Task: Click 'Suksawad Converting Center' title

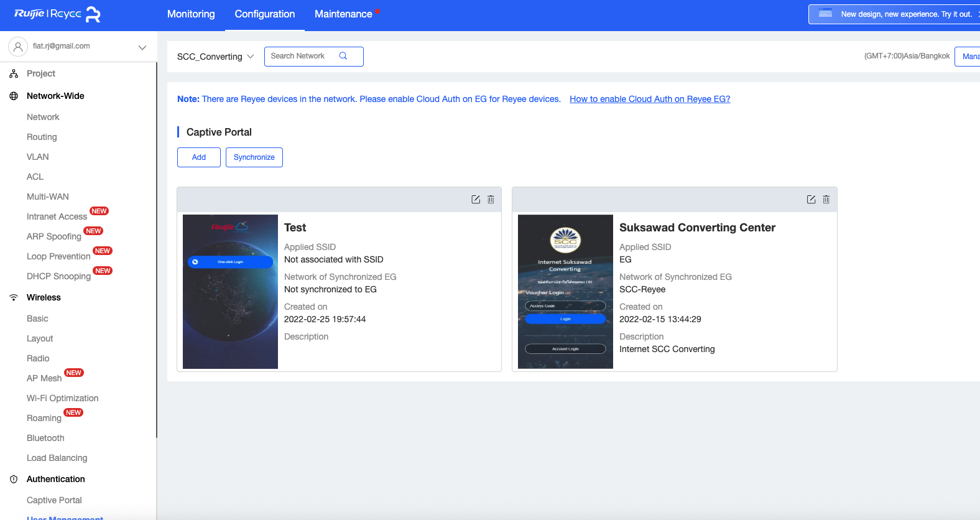Action: pos(697,228)
